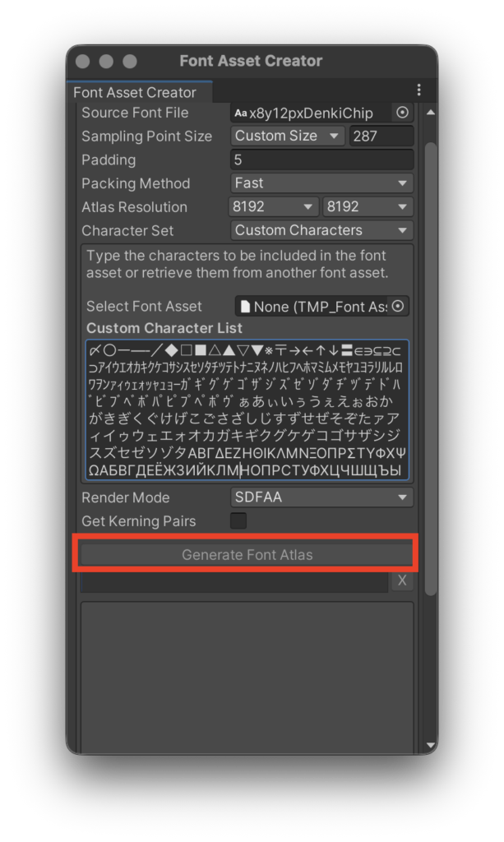This screenshot has width=504, height=842.
Task: Open the Render Mode SDFAA dropdown
Action: point(321,497)
